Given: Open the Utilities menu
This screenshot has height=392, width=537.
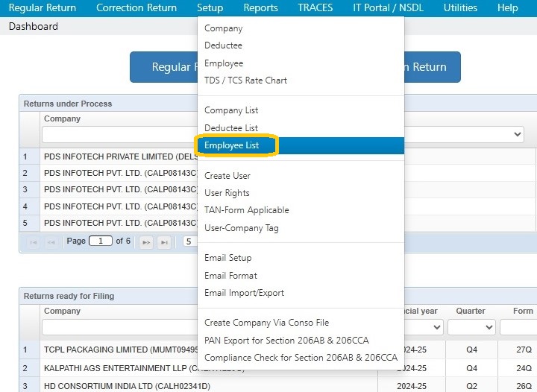Looking at the screenshot, I should pyautogui.click(x=460, y=8).
